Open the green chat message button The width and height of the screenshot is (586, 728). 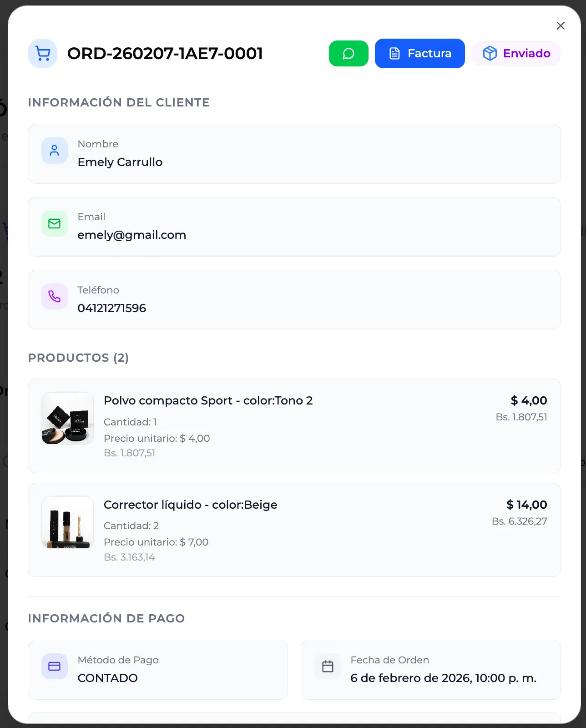349,54
